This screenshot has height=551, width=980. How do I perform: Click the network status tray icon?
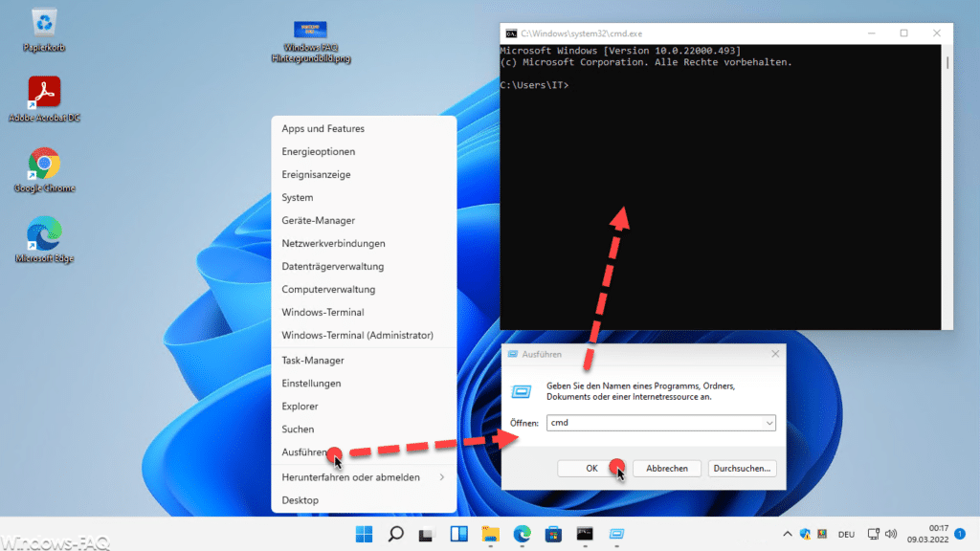pyautogui.click(x=873, y=534)
